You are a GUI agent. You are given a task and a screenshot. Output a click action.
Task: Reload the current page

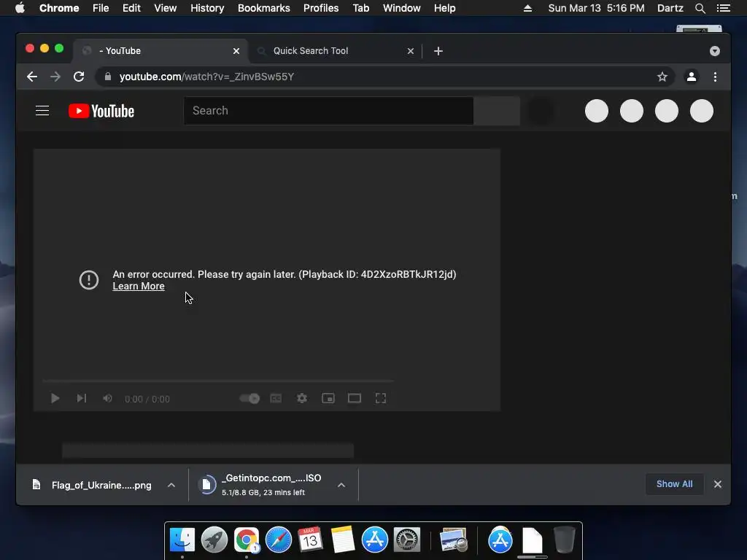79,77
